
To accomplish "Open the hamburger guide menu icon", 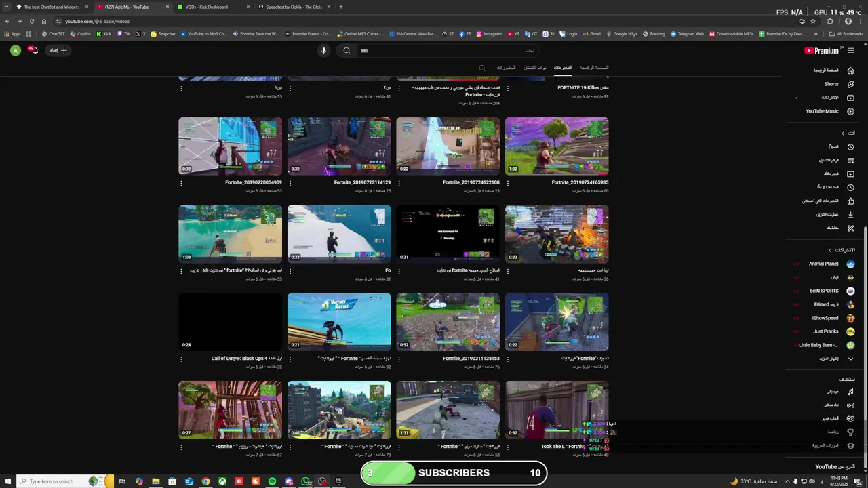I will [850, 50].
